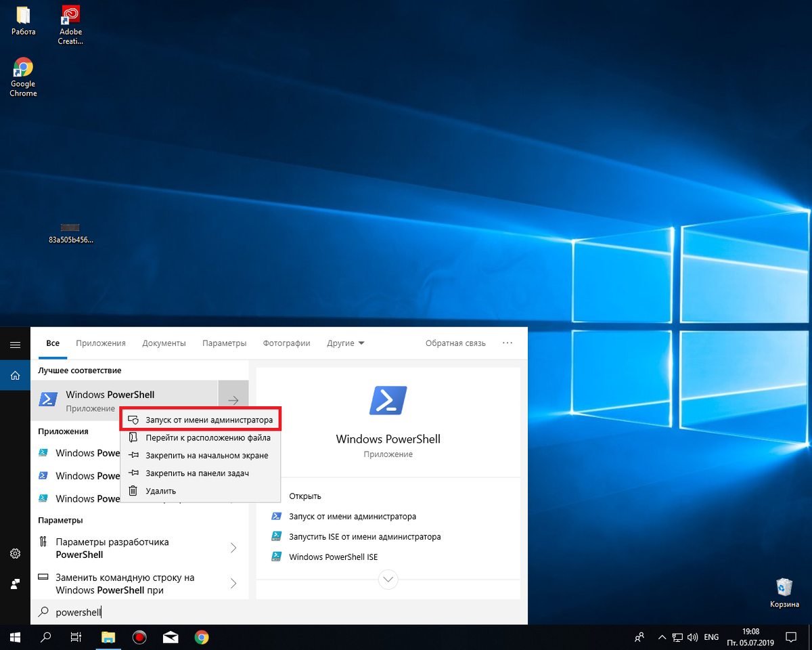Expand arrow for Параметры разработчика PowerShell
Screen dimensions: 812x650
point(233,548)
